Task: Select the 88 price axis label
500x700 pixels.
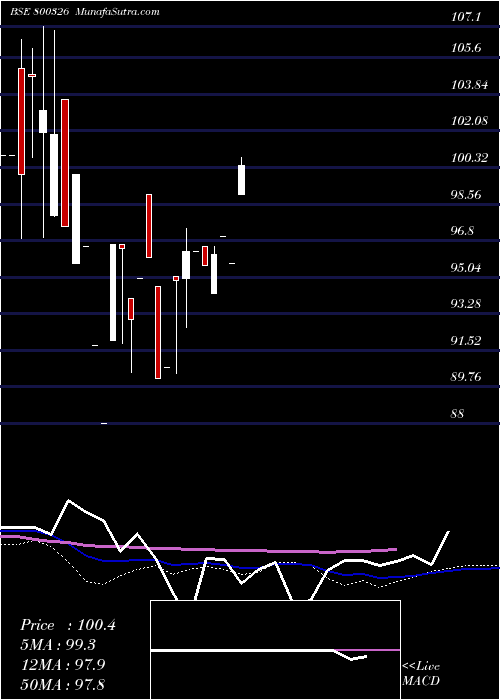Action: [x=458, y=414]
